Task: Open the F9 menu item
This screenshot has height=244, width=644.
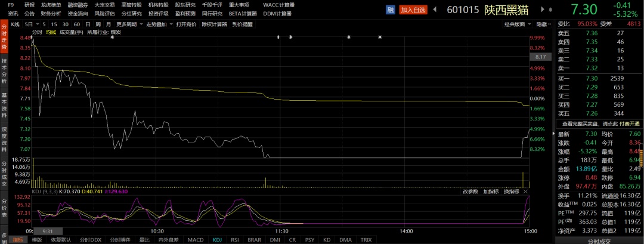Action: click(x=11, y=5)
